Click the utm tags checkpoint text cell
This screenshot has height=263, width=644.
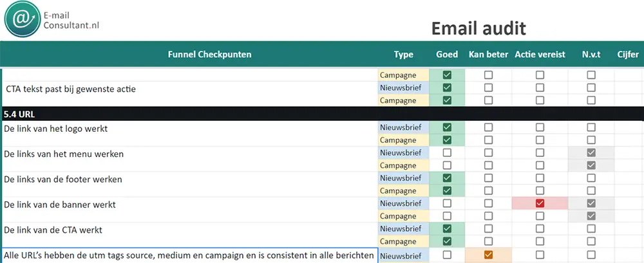click(x=190, y=255)
